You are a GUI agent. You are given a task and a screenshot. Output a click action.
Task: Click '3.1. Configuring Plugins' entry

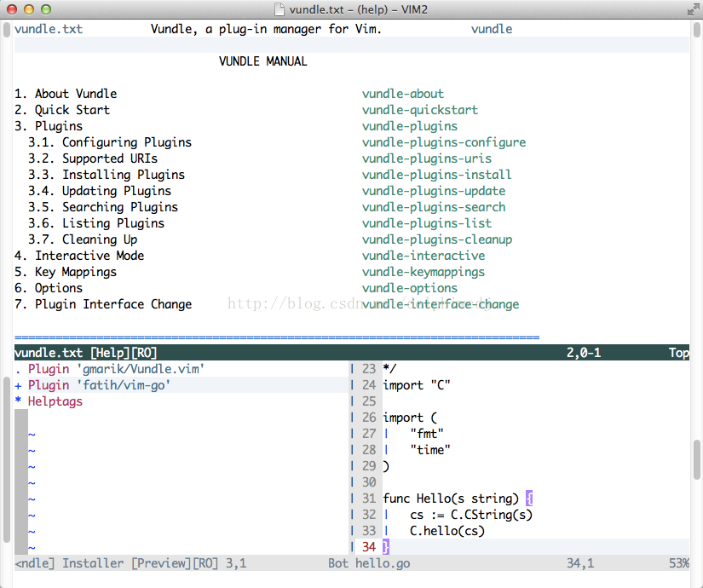click(110, 142)
